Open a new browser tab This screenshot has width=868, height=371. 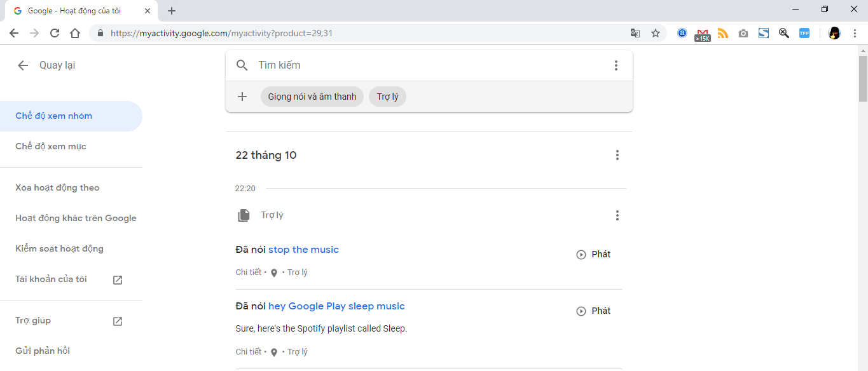(x=172, y=11)
